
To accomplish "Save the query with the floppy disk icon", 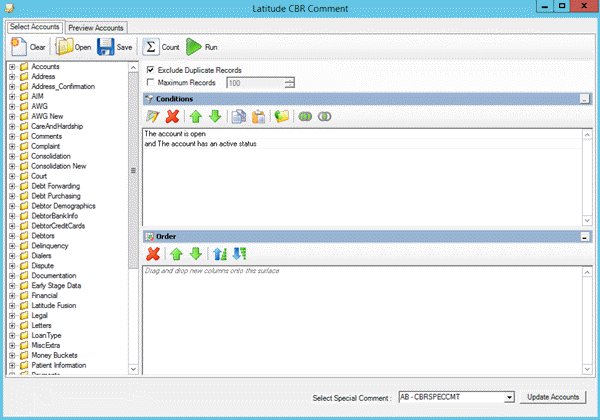I will 113,47.
